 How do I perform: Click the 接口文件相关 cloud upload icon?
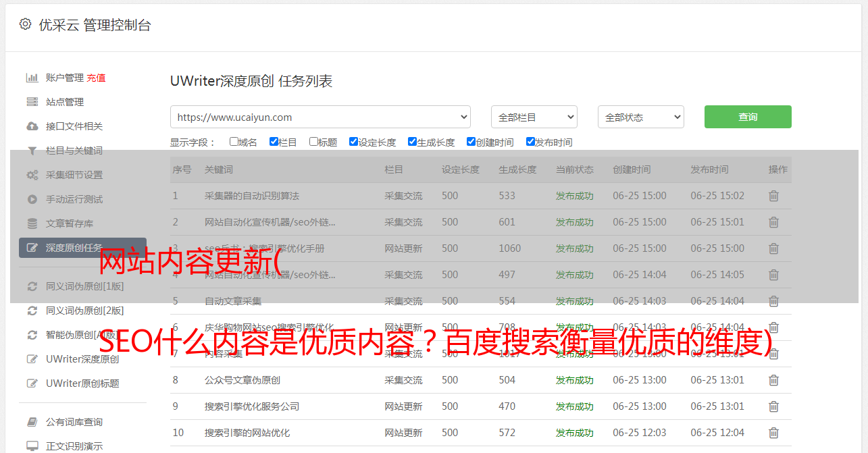(32, 126)
